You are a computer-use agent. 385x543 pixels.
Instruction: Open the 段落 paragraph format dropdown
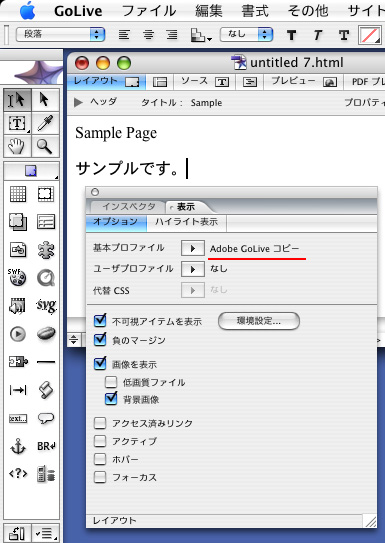(x=61, y=34)
